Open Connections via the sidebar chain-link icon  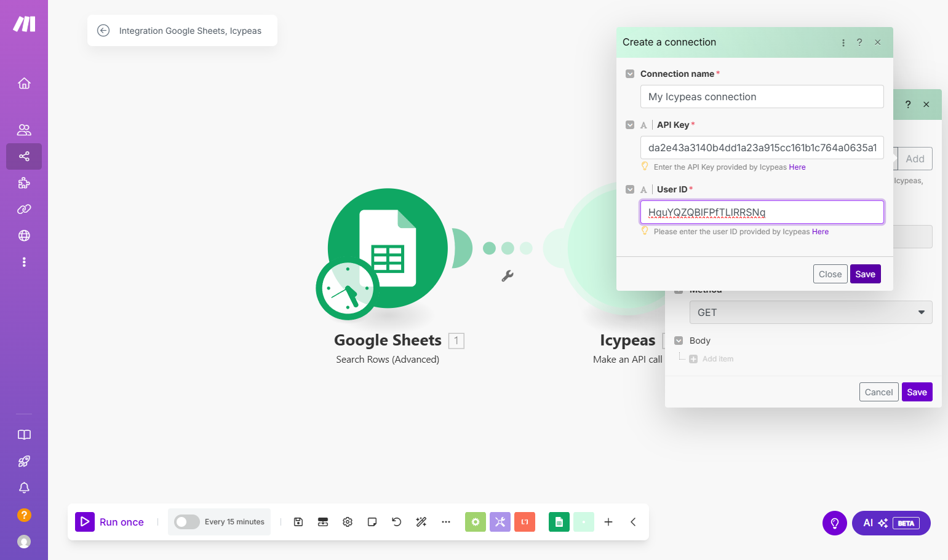[x=24, y=209]
